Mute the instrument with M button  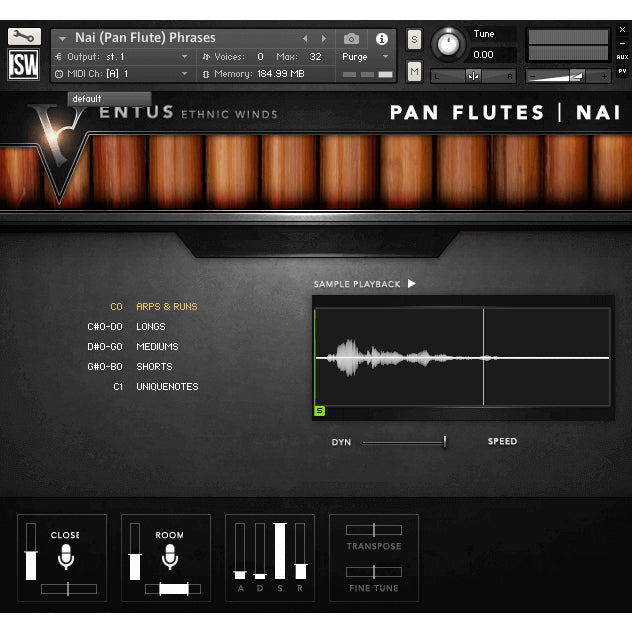[414, 72]
